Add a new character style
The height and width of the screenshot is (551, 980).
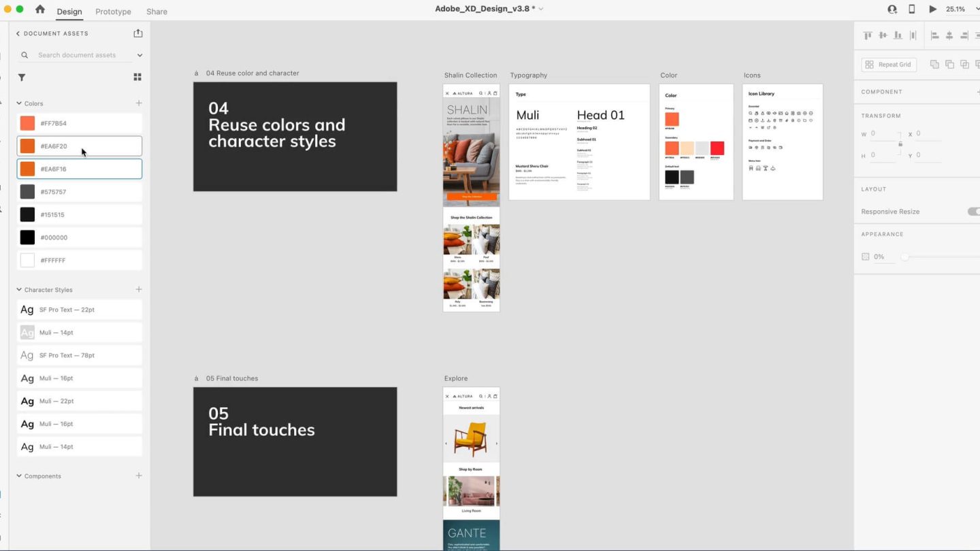click(139, 290)
